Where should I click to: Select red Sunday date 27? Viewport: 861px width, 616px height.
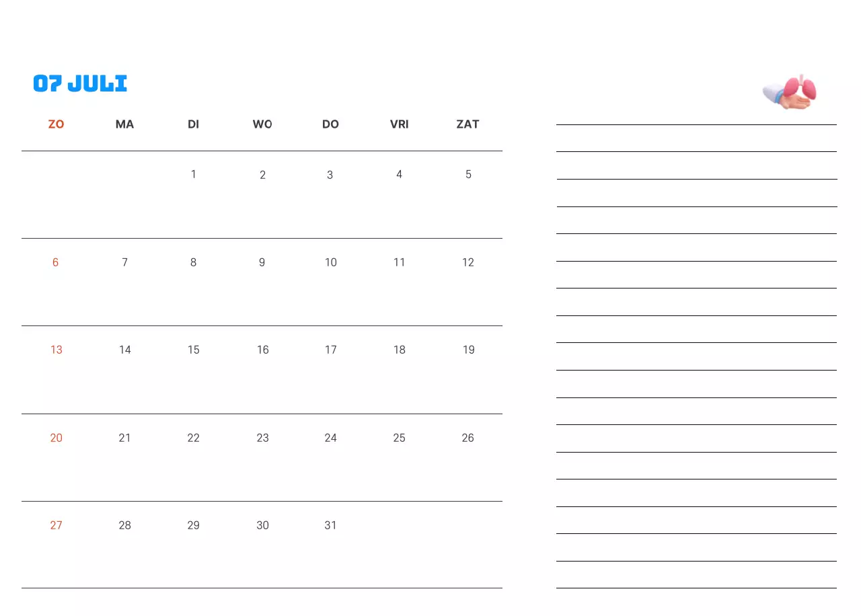click(x=57, y=525)
